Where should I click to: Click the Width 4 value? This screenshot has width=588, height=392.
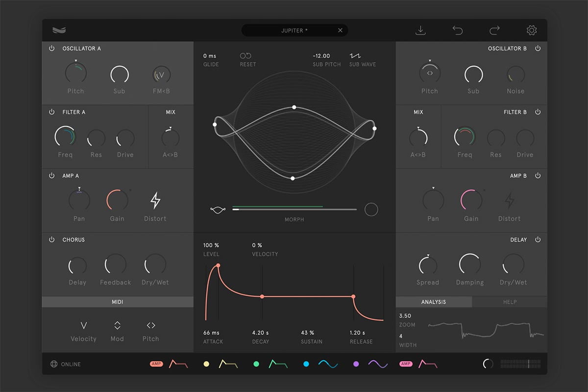[x=401, y=336]
